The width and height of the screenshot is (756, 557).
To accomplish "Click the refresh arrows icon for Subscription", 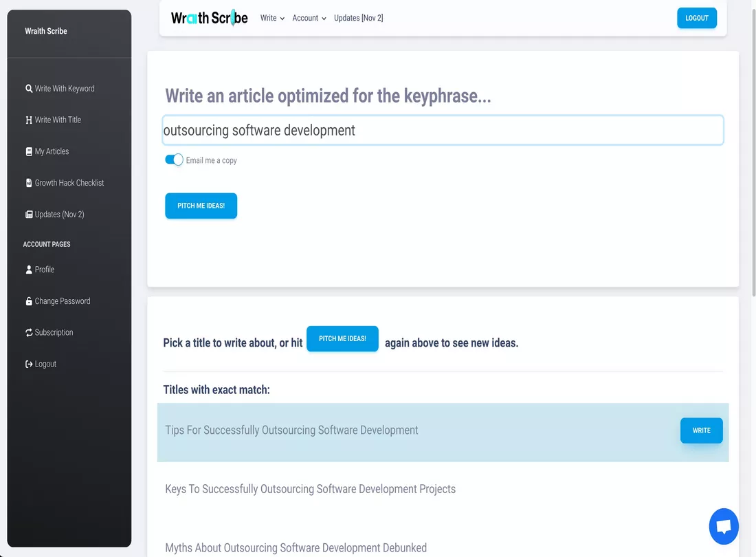I will pyautogui.click(x=29, y=333).
